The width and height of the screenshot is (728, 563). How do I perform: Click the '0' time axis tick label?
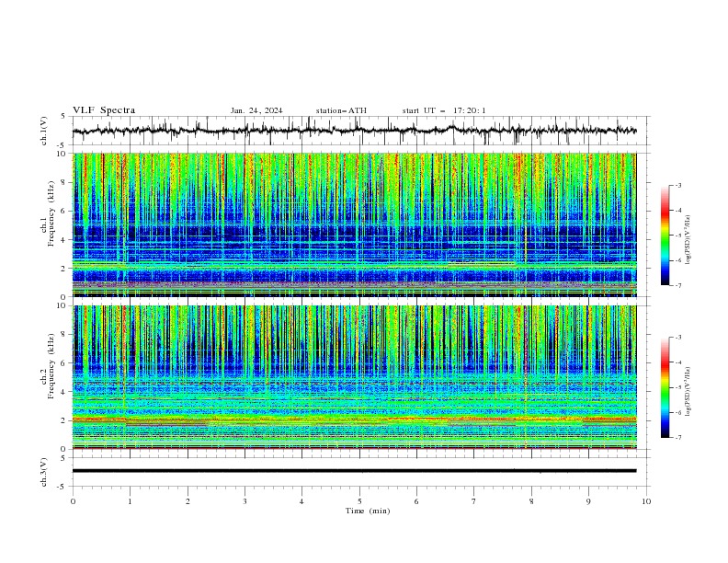click(x=73, y=501)
